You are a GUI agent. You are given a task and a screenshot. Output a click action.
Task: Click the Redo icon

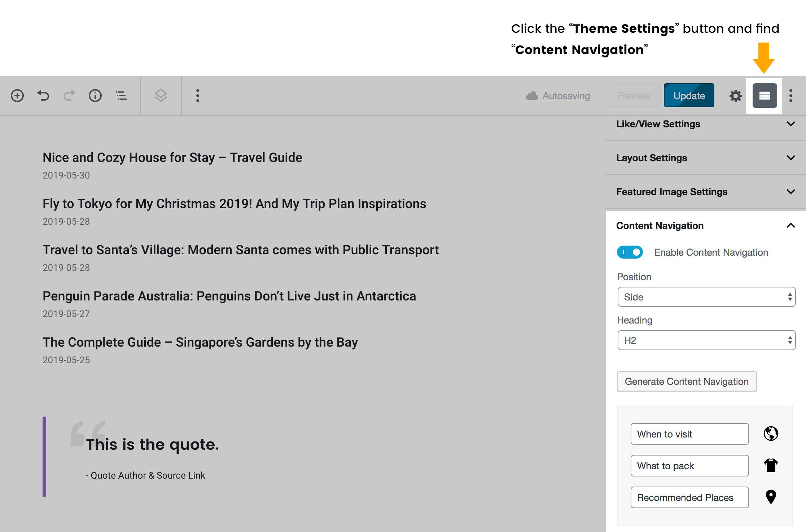click(69, 96)
